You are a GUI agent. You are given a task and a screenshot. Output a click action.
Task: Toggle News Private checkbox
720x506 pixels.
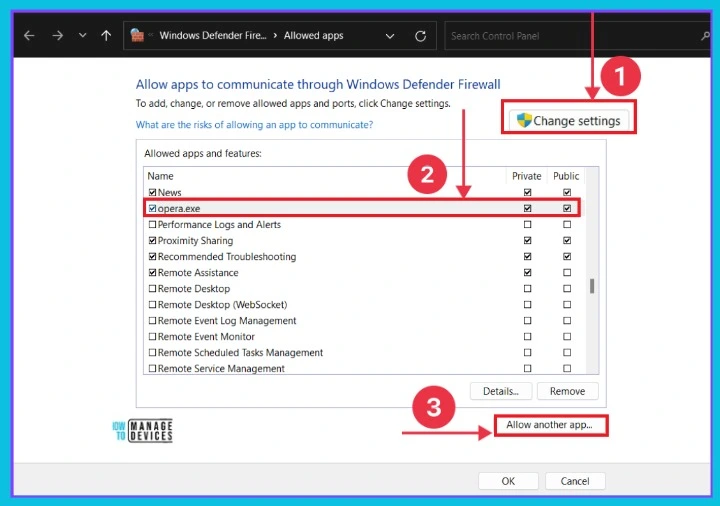pyautogui.click(x=527, y=192)
